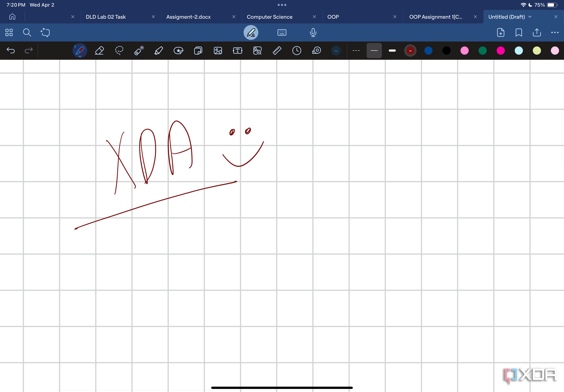Select the Eraser tool
The height and width of the screenshot is (392, 564).
[99, 51]
